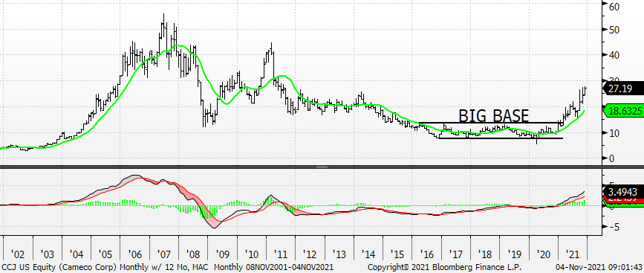The height and width of the screenshot is (273, 644).
Task: Click the '05 year label
Action: point(105,254)
